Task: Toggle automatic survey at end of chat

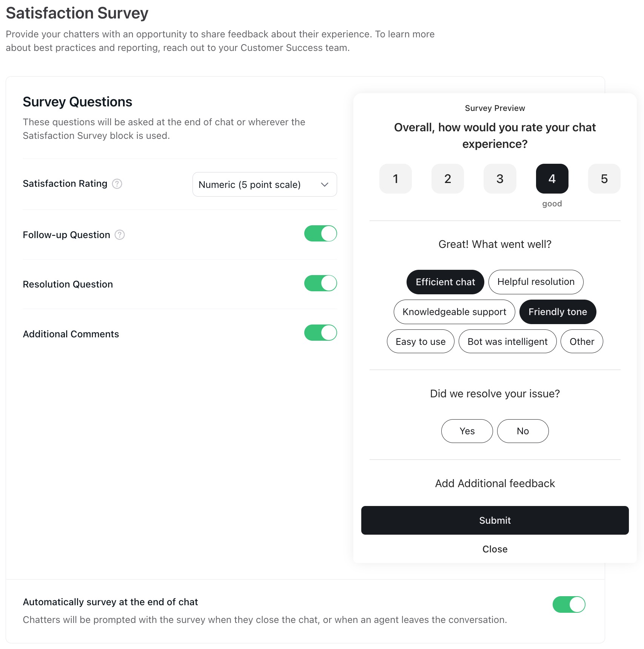Action: (x=569, y=604)
